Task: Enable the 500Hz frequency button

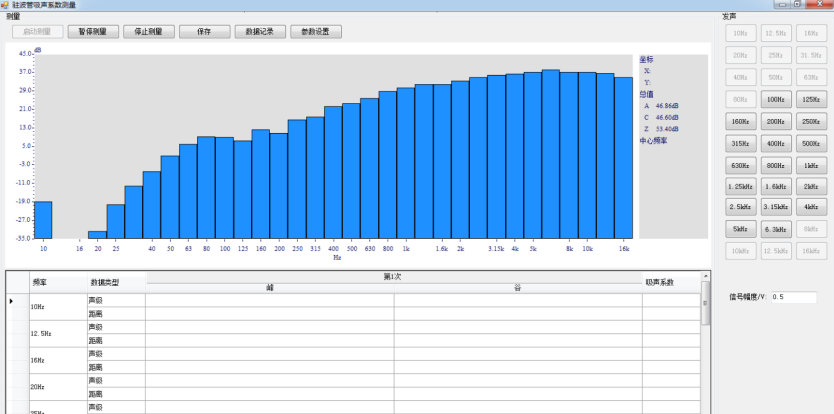Action: [x=811, y=143]
